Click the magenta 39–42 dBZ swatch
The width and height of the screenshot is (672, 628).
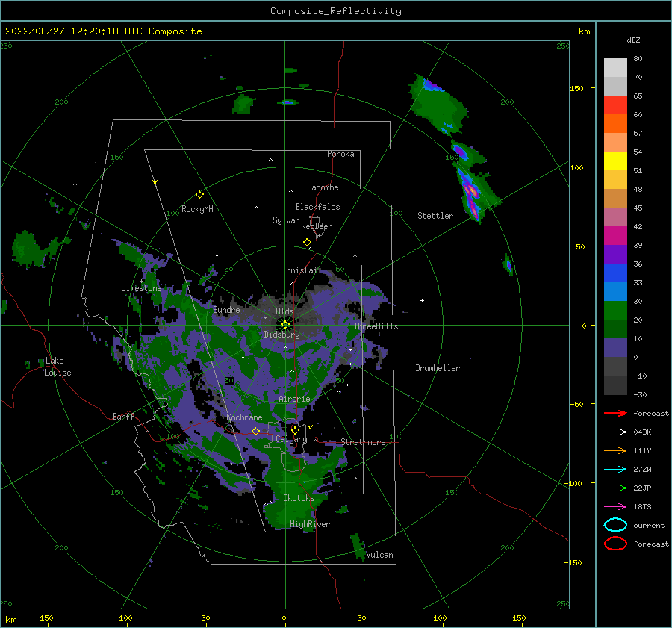click(615, 235)
